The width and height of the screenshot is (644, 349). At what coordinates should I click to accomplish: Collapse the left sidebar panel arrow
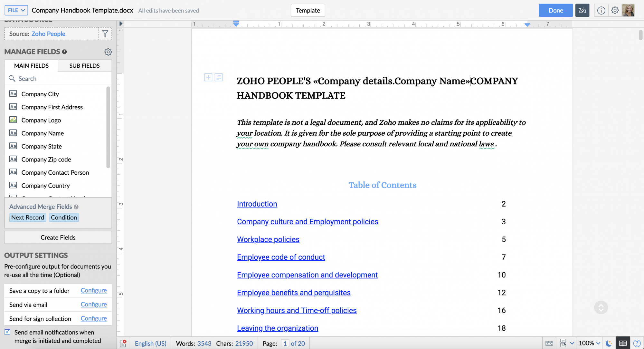[120, 24]
